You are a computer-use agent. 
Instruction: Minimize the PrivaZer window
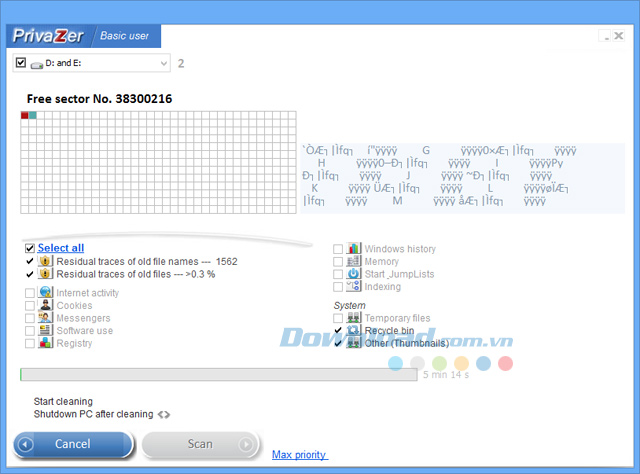pos(606,36)
